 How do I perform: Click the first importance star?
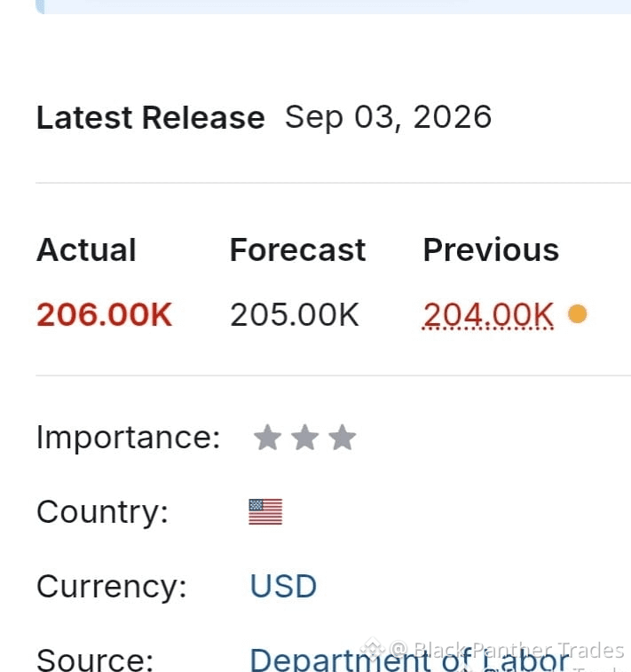pyautogui.click(x=267, y=438)
